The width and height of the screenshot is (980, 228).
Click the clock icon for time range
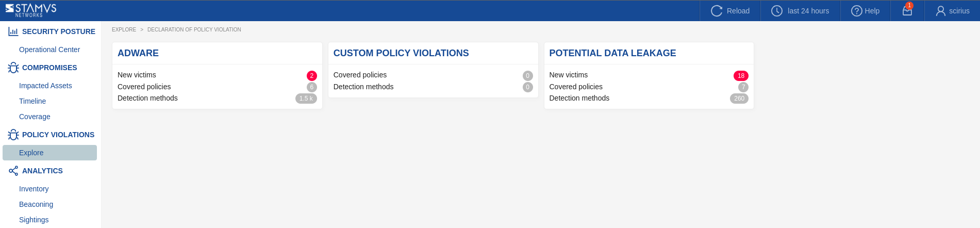[x=776, y=11]
